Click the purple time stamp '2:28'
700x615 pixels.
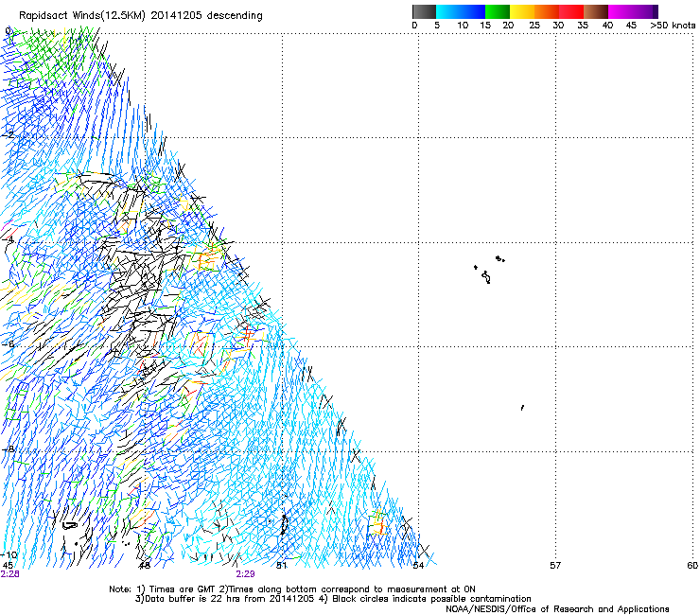click(9, 574)
